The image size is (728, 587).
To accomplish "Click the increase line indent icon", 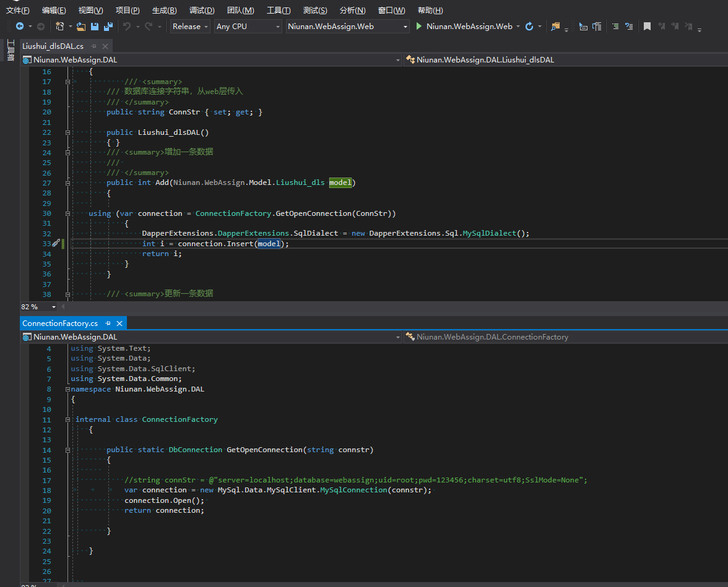I will 615,26.
